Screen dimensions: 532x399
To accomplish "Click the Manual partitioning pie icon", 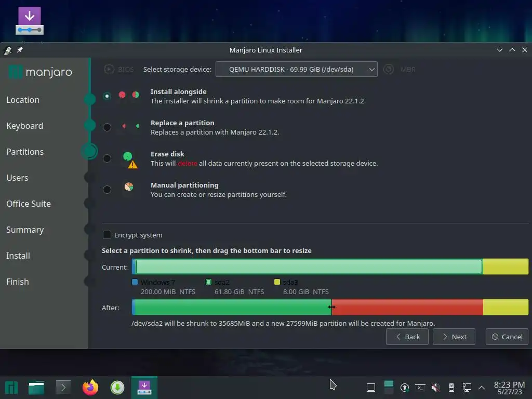I will click(x=129, y=187).
